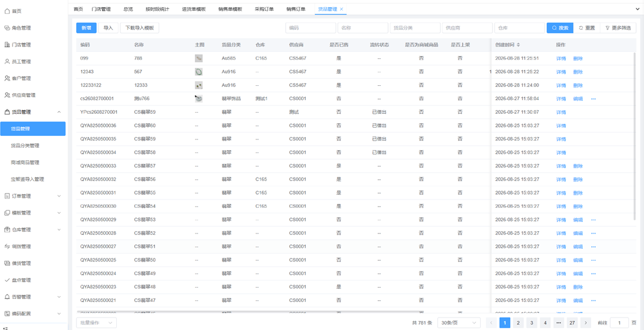Collapse the sidebar with the bottom toggle icon

coord(6,328)
